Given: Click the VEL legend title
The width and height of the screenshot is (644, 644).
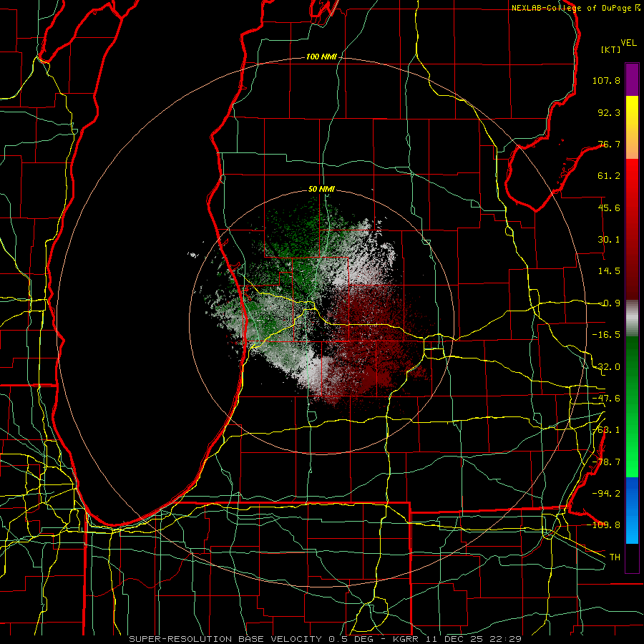Looking at the screenshot, I should click(628, 43).
